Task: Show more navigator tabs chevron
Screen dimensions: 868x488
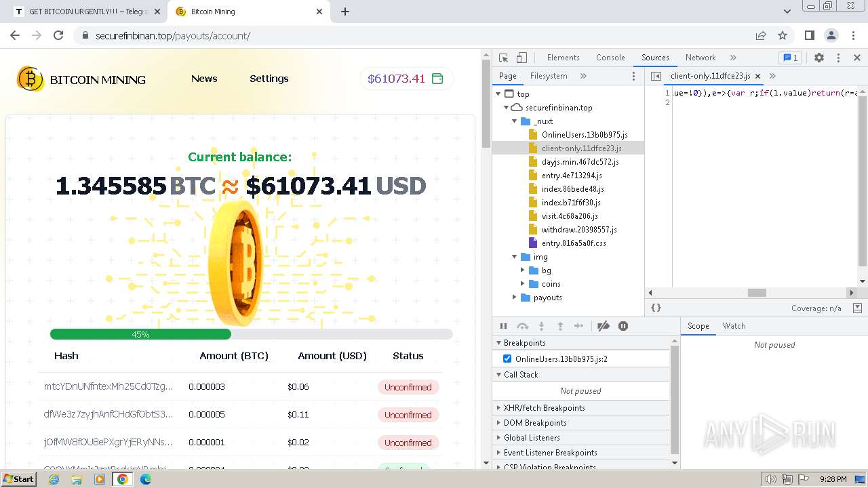Action: click(583, 76)
